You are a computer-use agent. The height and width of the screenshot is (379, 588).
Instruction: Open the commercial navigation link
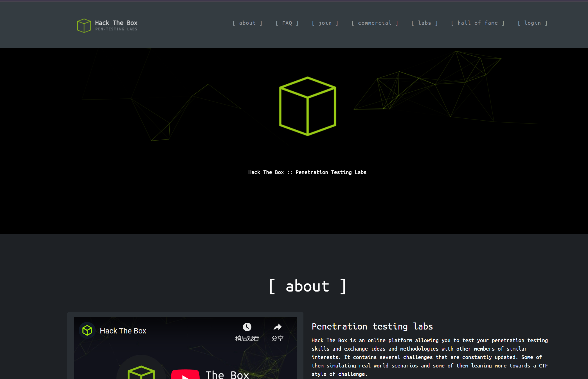(x=375, y=23)
